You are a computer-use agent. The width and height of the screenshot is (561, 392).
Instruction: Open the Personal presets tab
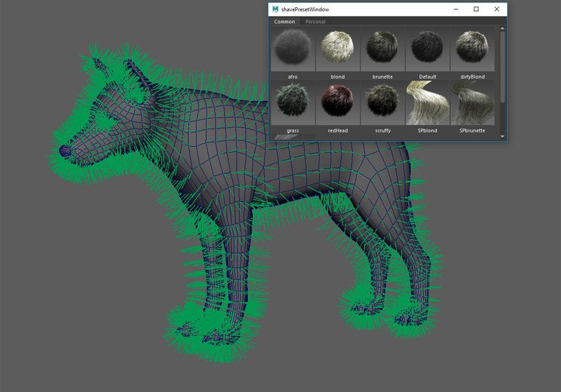tap(316, 22)
